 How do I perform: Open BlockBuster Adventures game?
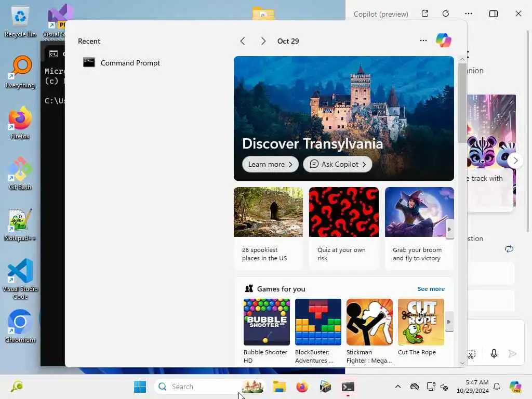coord(318,331)
